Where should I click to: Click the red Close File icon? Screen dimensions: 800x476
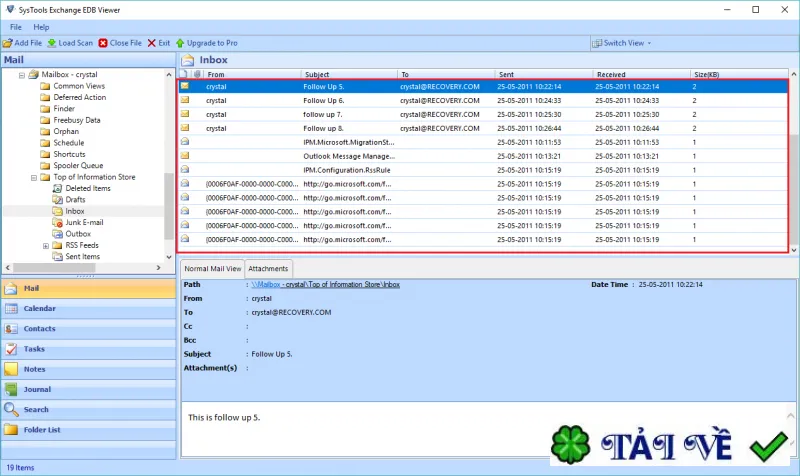(x=103, y=43)
